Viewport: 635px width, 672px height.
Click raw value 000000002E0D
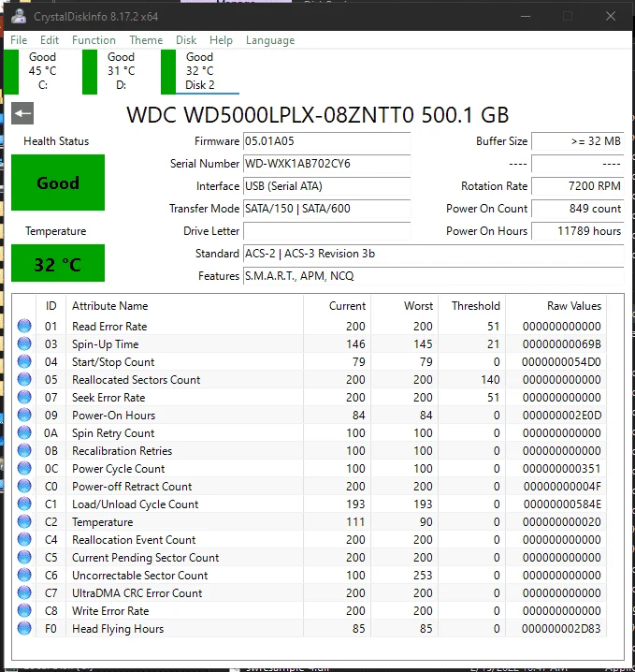pos(562,416)
